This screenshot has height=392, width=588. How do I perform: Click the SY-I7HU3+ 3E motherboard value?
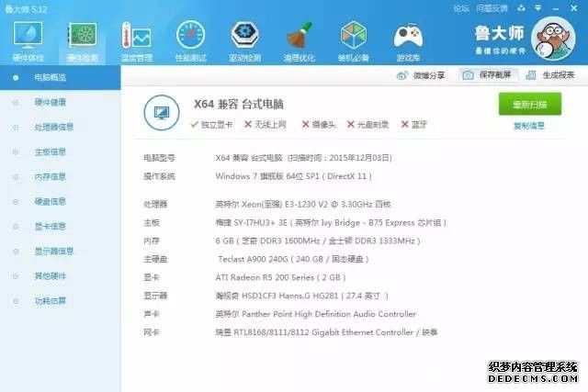(331, 222)
